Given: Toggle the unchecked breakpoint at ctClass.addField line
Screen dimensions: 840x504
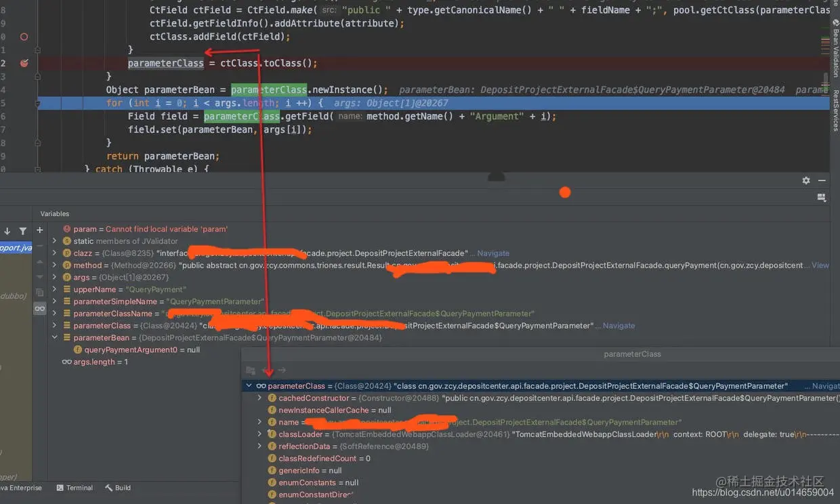Looking at the screenshot, I should 24,37.
